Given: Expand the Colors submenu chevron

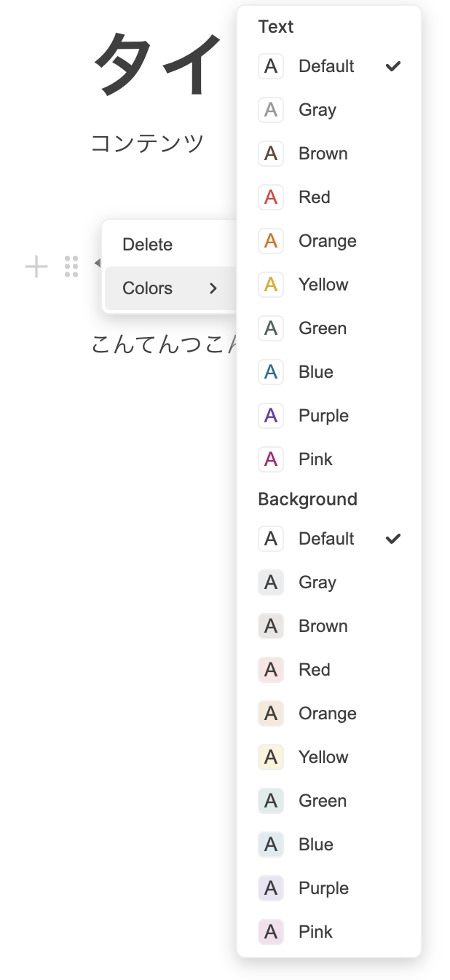Looking at the screenshot, I should pos(213,288).
